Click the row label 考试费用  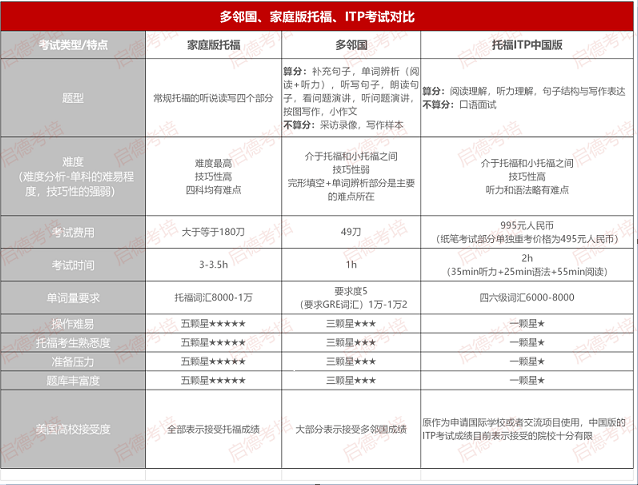73,232
